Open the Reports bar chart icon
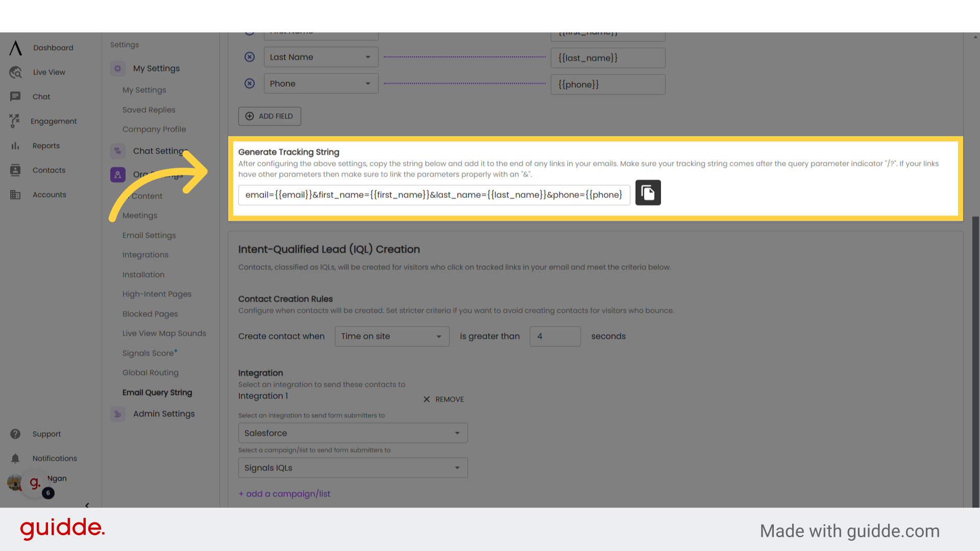Image resolution: width=980 pixels, height=551 pixels. [x=15, y=146]
